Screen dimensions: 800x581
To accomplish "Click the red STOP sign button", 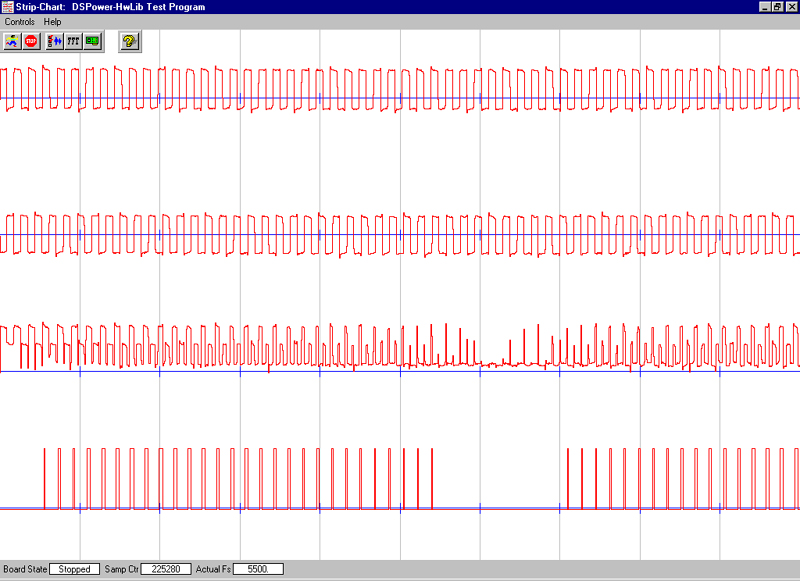I will coord(31,41).
